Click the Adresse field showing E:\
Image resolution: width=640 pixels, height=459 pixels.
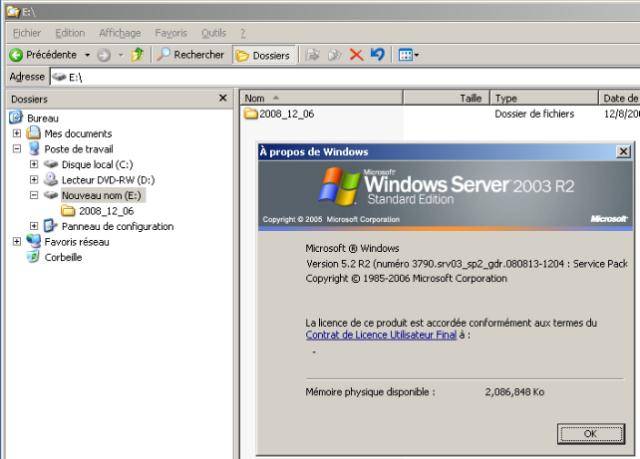click(x=345, y=77)
